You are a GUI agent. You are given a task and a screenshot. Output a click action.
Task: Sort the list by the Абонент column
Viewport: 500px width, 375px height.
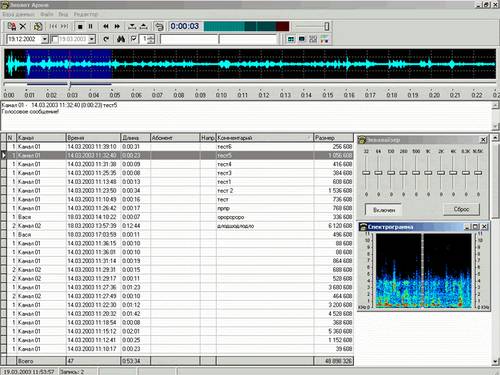175,138
